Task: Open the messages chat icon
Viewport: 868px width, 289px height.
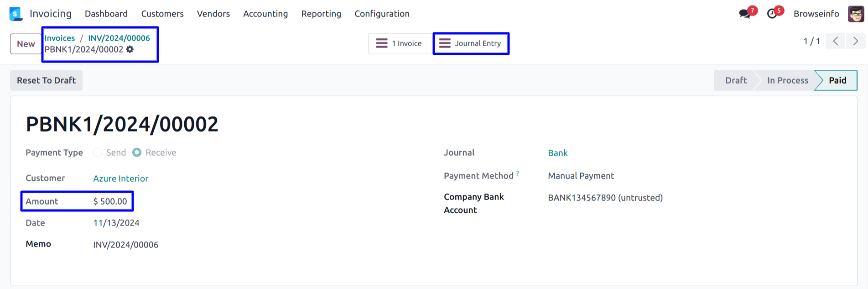Action: pos(745,14)
